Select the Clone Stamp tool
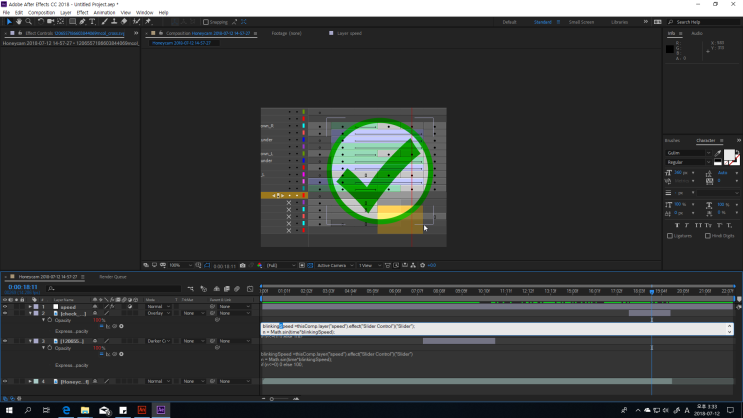 click(x=114, y=22)
